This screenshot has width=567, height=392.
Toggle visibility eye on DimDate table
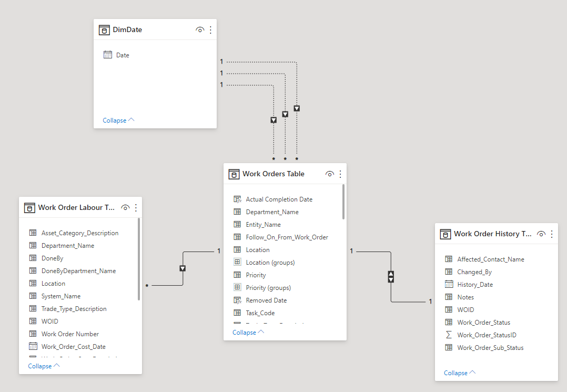point(200,29)
